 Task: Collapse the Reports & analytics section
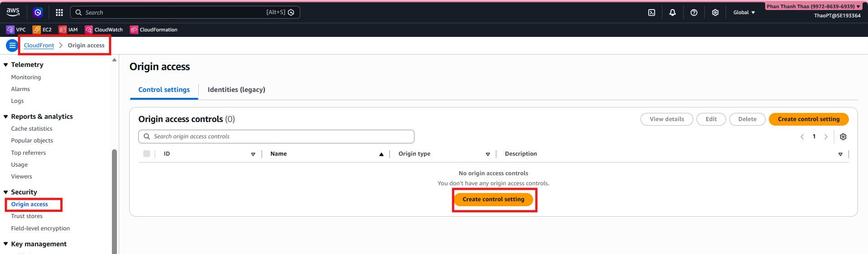click(6, 117)
